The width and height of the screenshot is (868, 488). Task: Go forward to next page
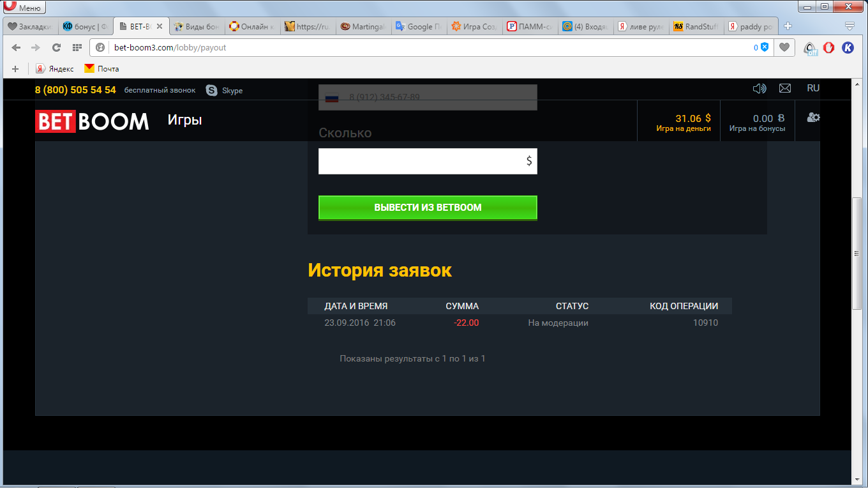pos(36,47)
